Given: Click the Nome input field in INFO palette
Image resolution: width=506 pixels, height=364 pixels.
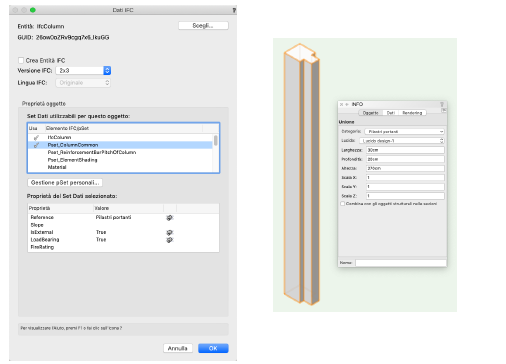Looking at the screenshot, I should point(401,263).
